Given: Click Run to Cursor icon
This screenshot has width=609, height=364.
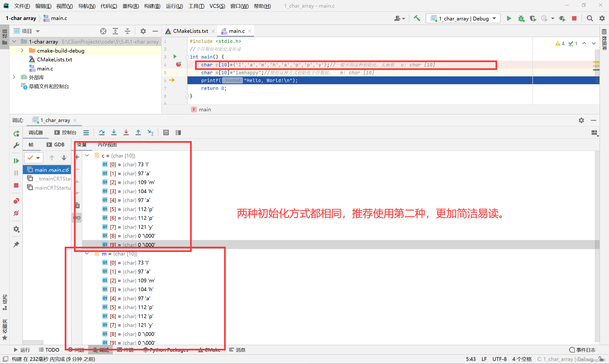Looking at the screenshot, I should click(x=150, y=133).
